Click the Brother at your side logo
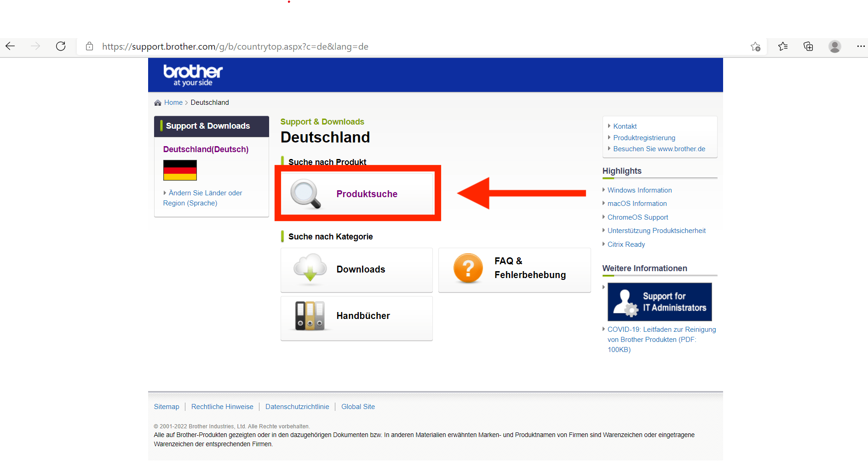Screen dimensions: 868x466 [x=193, y=75]
